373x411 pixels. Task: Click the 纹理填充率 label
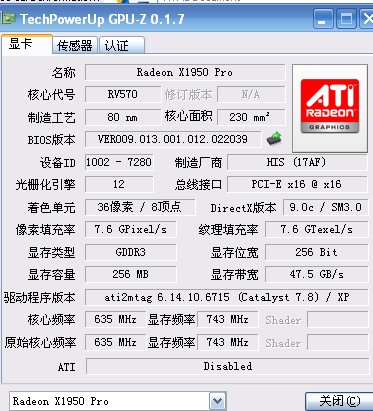tap(228, 230)
